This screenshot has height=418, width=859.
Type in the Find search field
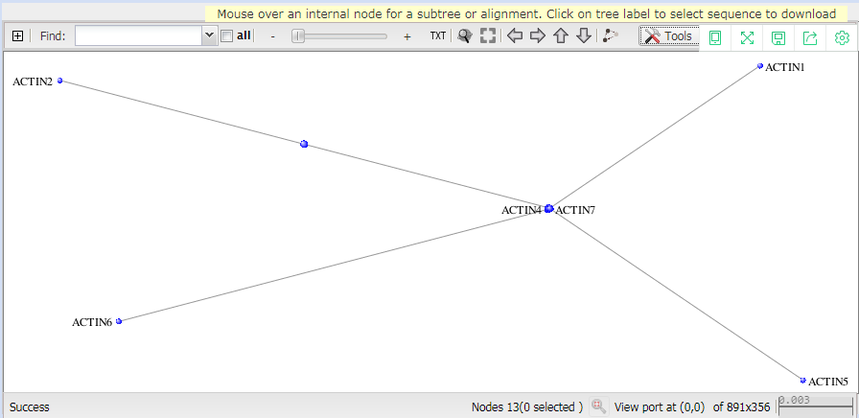coord(138,36)
